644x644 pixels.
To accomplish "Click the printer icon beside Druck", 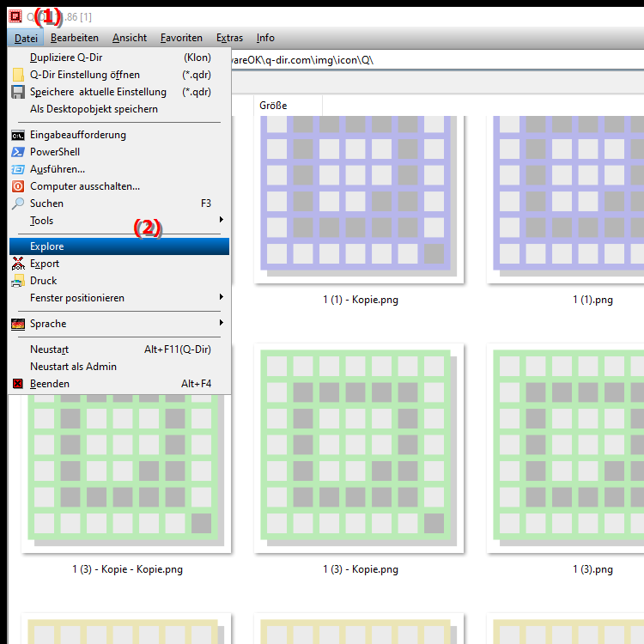I will 18,281.
